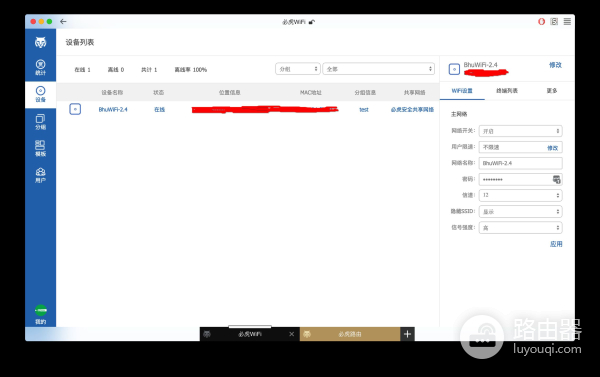
Task: Open the 模板 templates section in sidebar
Action: [x=41, y=148]
